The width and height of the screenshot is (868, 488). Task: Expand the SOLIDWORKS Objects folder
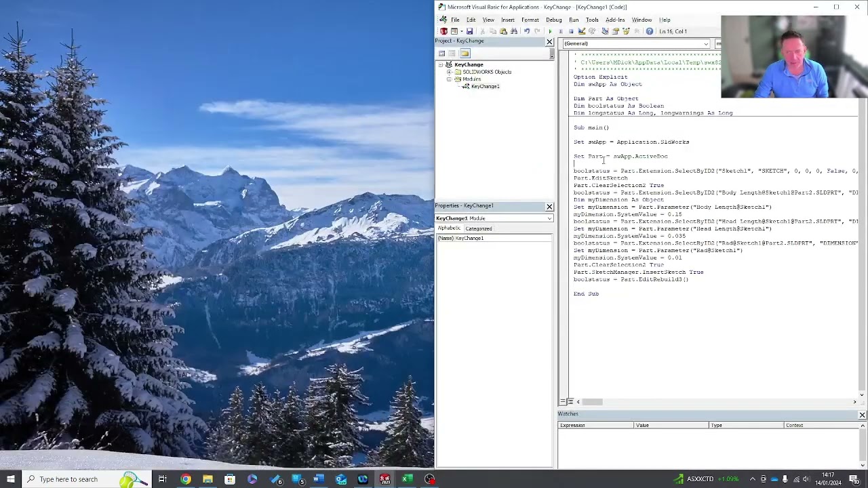[x=449, y=72]
